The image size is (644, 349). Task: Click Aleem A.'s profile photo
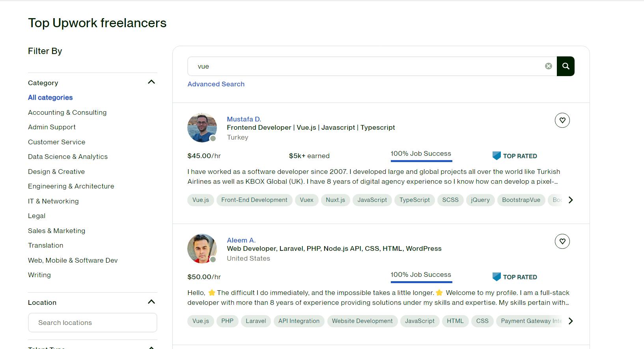coord(202,248)
